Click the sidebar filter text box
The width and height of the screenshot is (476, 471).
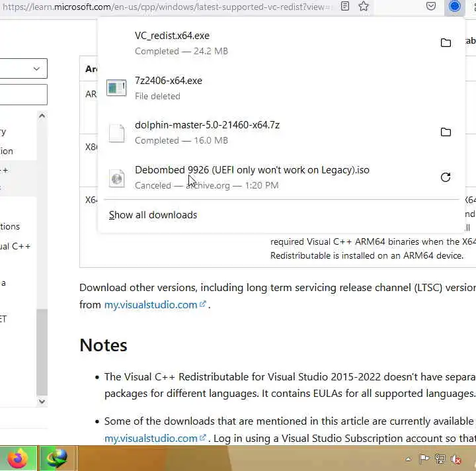click(23, 95)
